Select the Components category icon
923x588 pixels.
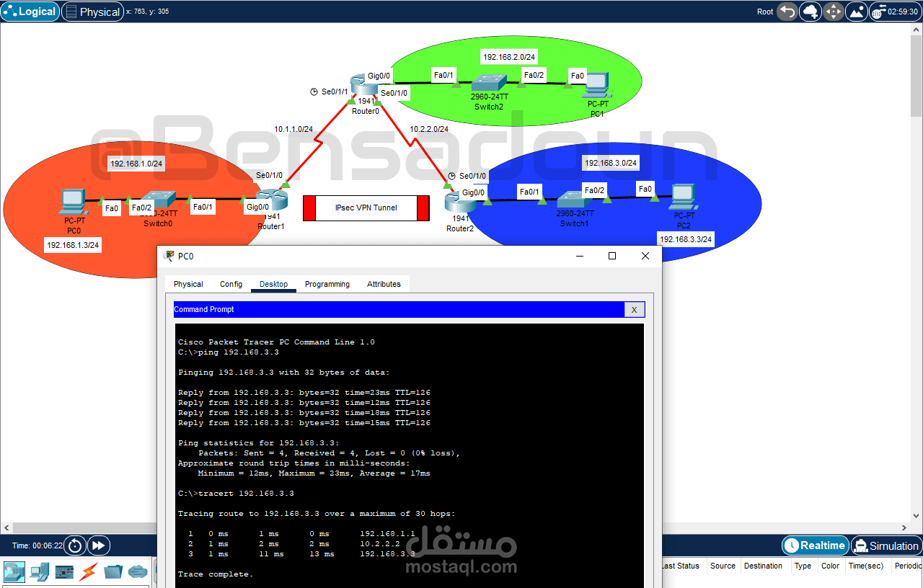64,572
